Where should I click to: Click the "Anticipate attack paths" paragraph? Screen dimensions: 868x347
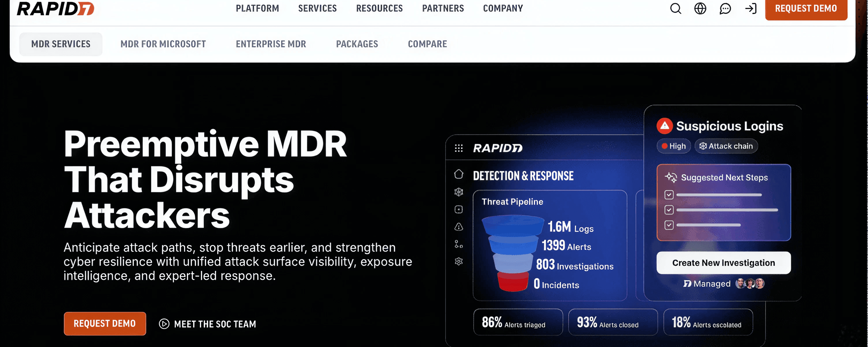[x=238, y=261]
